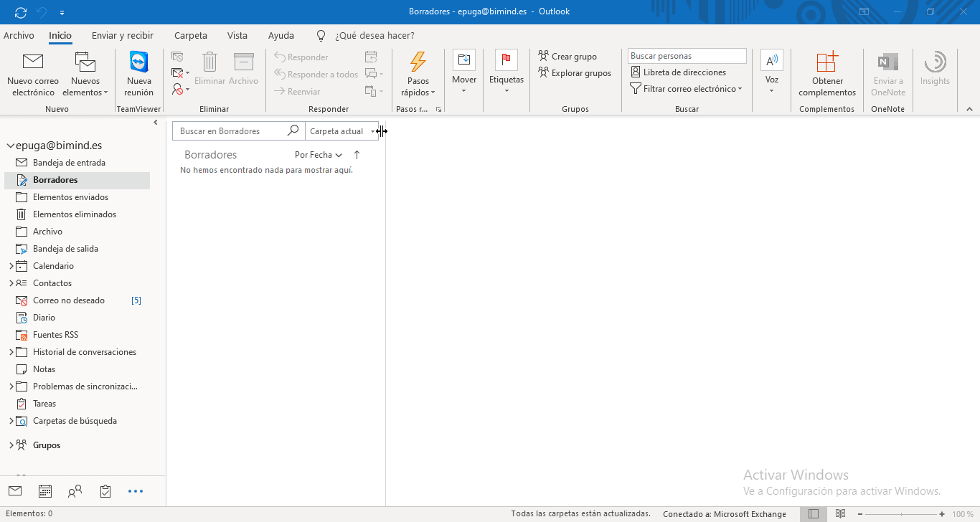This screenshot has width=980, height=522.
Task: Open the Pasos rápidos gallery
Action: pyautogui.click(x=418, y=75)
